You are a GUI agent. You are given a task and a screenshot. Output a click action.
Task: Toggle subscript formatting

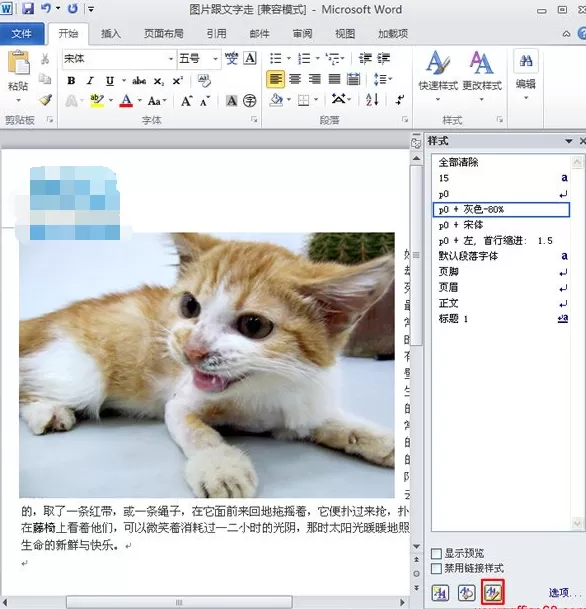coord(158,81)
